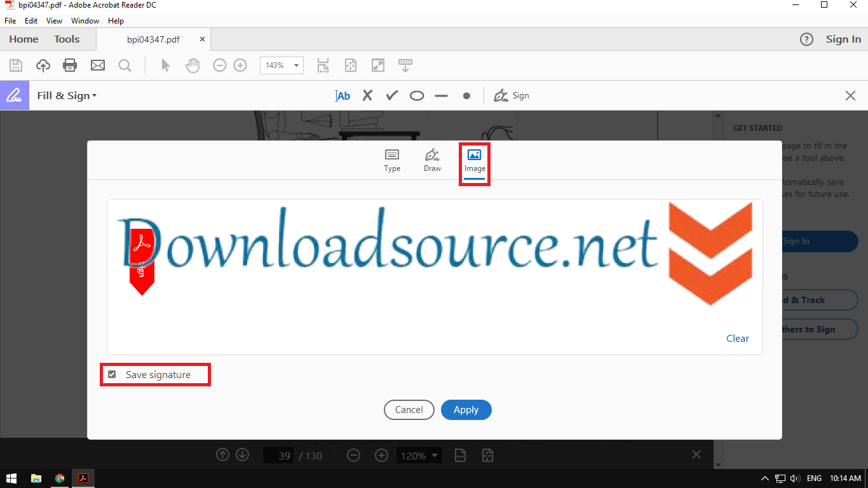The height and width of the screenshot is (488, 868).
Task: Select the checkmark tool
Action: 392,95
